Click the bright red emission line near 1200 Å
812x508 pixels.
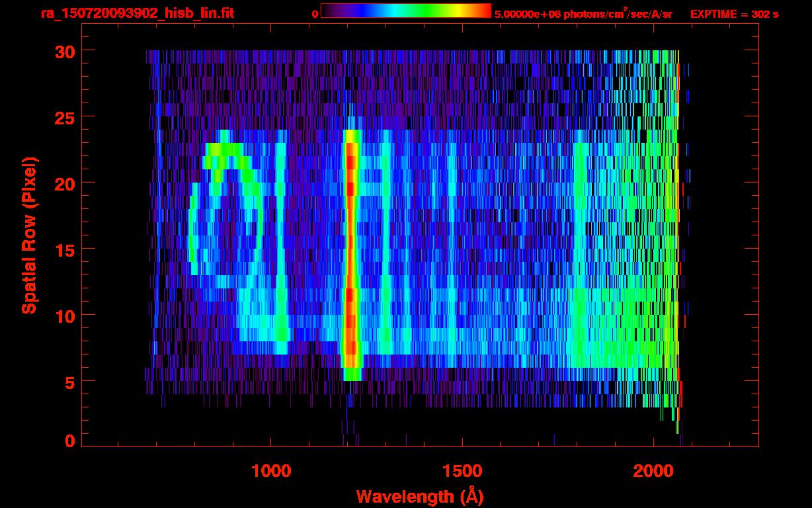click(351, 251)
